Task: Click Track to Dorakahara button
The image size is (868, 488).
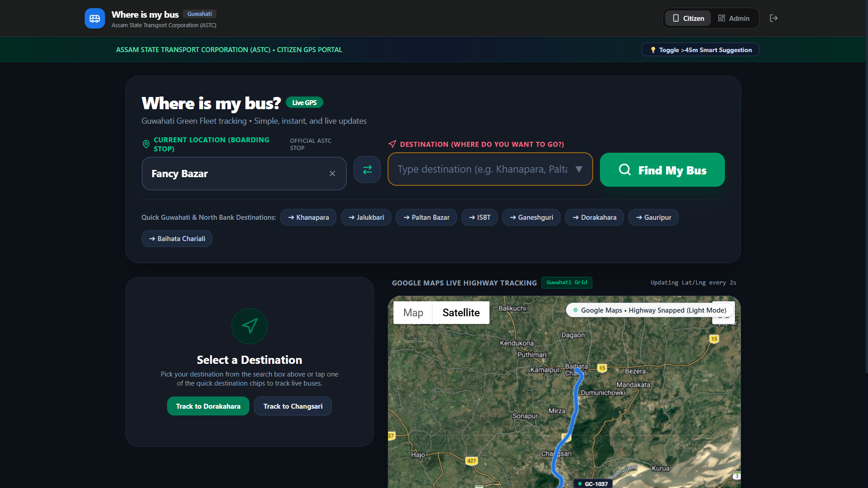Action: click(x=208, y=406)
